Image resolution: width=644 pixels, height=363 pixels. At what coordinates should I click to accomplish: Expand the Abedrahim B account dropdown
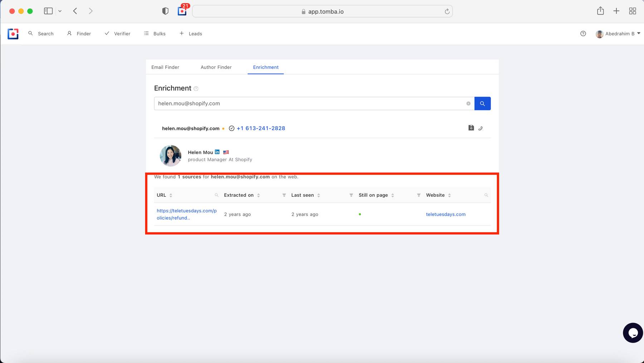639,33
